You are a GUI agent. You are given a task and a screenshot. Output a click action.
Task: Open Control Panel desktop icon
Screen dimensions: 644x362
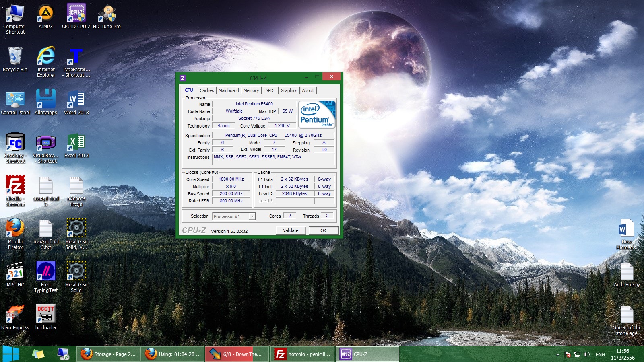pos(15,103)
